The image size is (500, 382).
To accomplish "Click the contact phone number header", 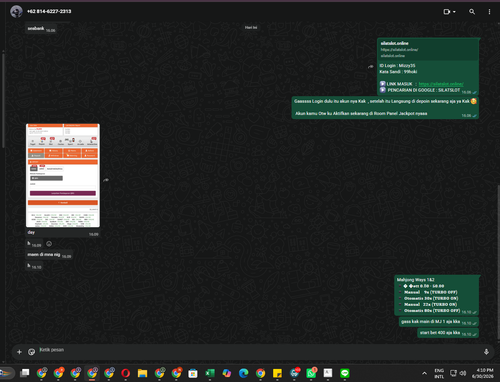I will pyautogui.click(x=49, y=11).
